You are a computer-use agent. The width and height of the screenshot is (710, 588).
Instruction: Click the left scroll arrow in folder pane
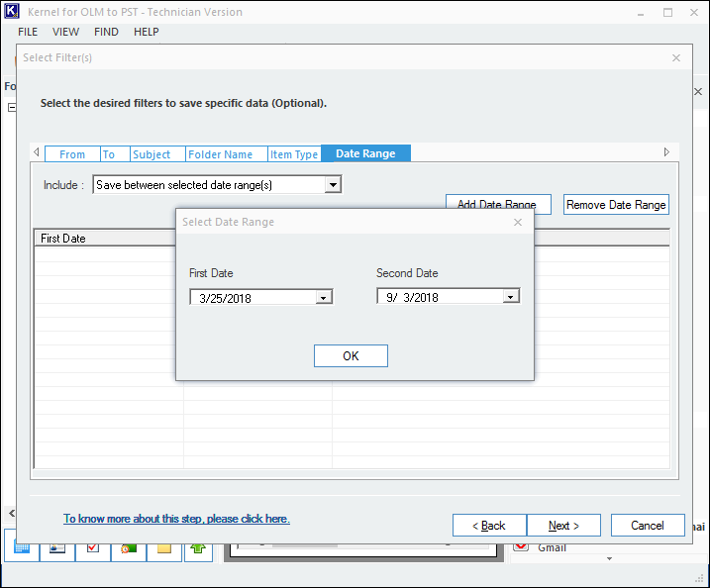12,513
